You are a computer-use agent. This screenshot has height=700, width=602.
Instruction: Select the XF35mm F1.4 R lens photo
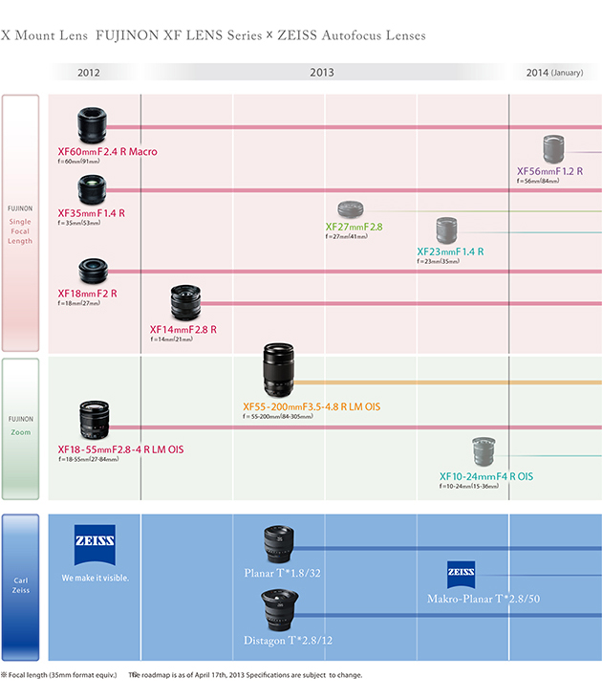(91, 190)
